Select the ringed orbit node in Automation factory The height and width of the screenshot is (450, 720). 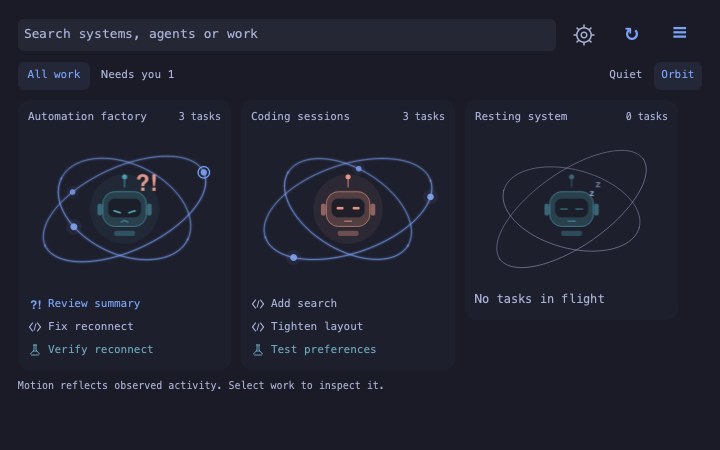[x=204, y=172]
